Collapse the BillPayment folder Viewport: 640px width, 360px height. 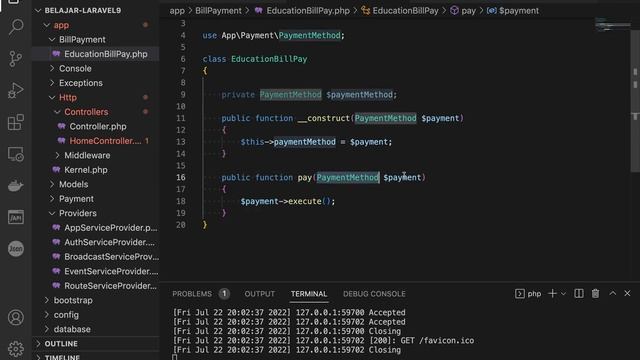click(x=82, y=40)
